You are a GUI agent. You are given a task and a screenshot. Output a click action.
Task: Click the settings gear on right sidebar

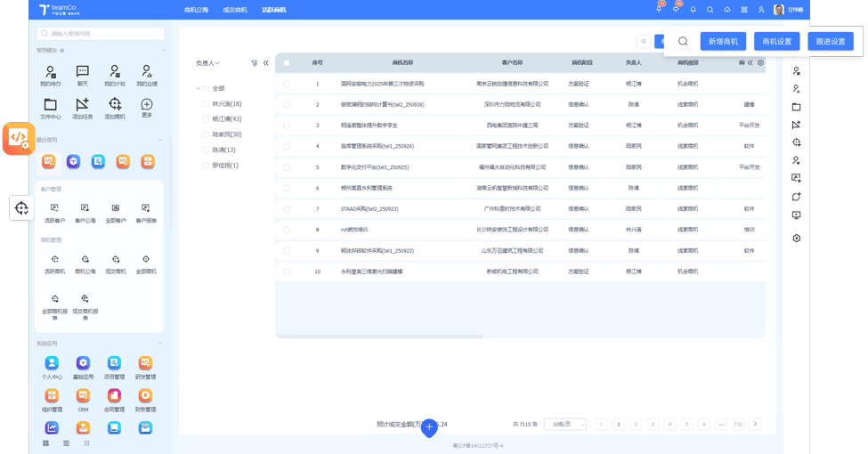(x=796, y=239)
